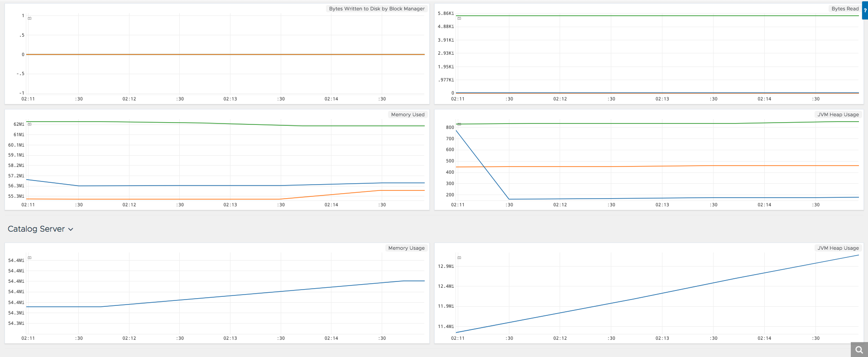Click the Catalog Server section heading

[36, 229]
